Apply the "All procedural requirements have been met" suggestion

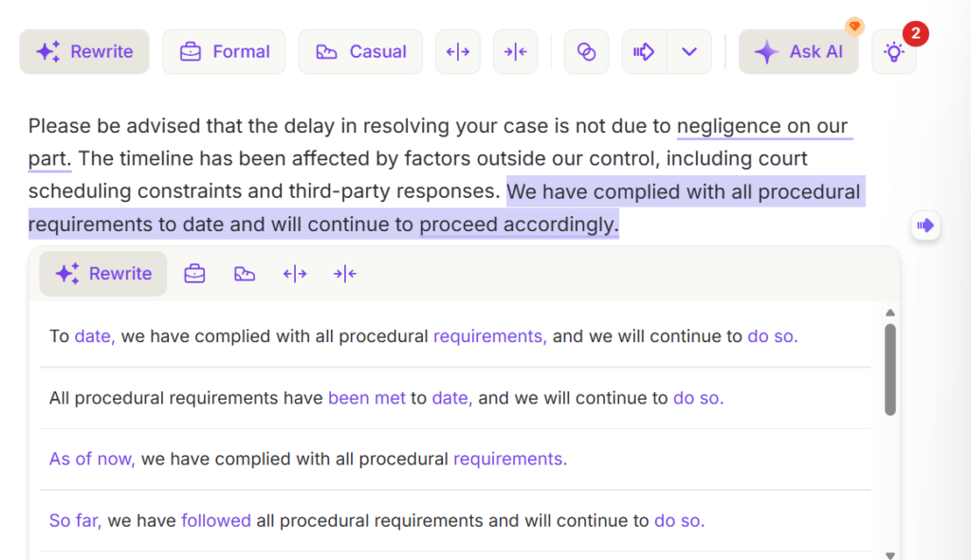pos(386,398)
